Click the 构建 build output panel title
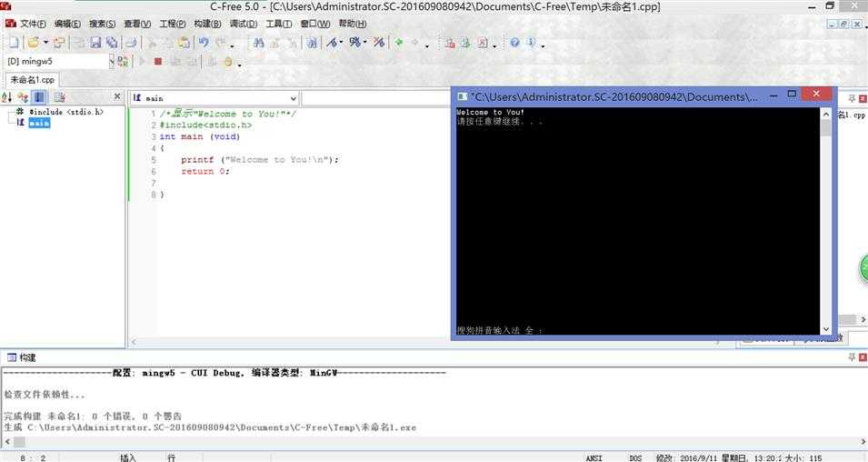The width and height of the screenshot is (868, 462). pyautogui.click(x=27, y=357)
